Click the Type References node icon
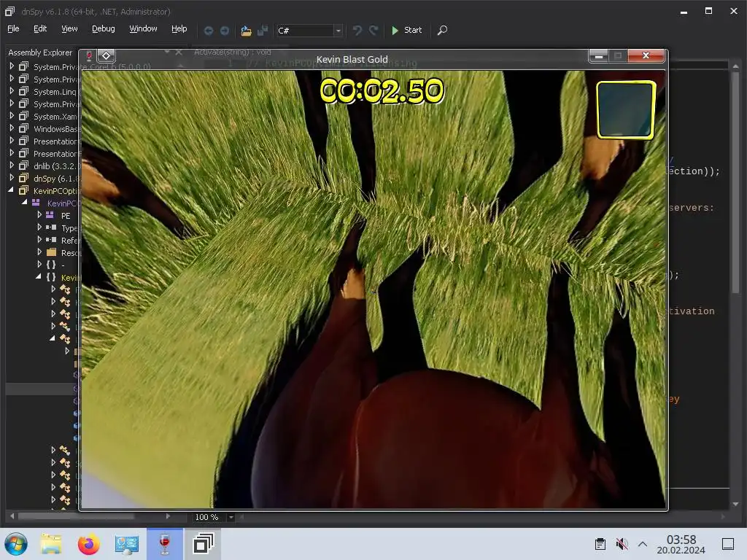This screenshot has width=747, height=560. (x=51, y=227)
